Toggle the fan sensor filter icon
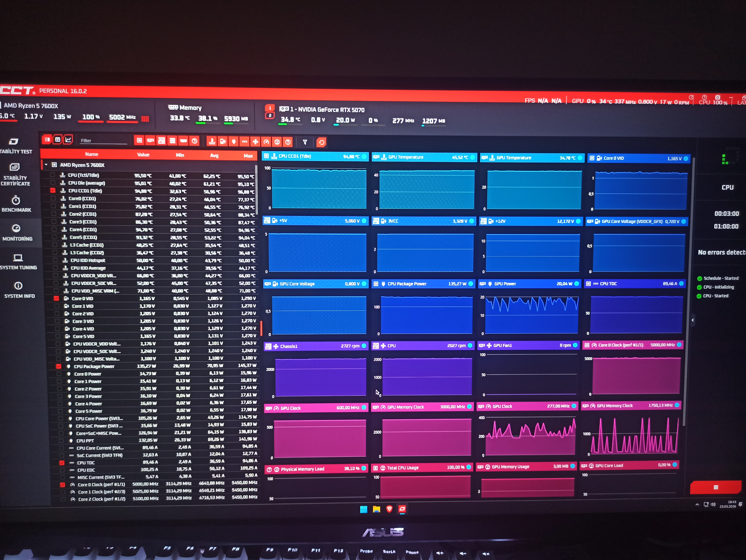This screenshot has height=560, width=746. [x=255, y=142]
